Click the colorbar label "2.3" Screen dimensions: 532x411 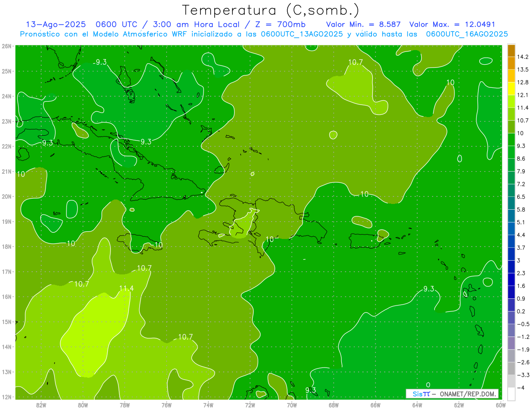[x=521, y=273]
